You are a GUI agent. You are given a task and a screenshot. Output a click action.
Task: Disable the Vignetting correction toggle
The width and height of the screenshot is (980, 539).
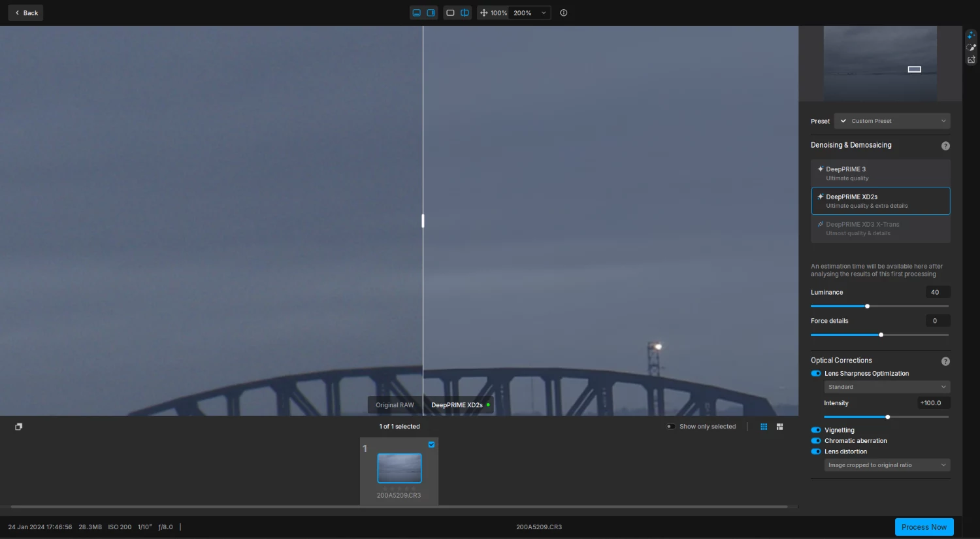815,430
